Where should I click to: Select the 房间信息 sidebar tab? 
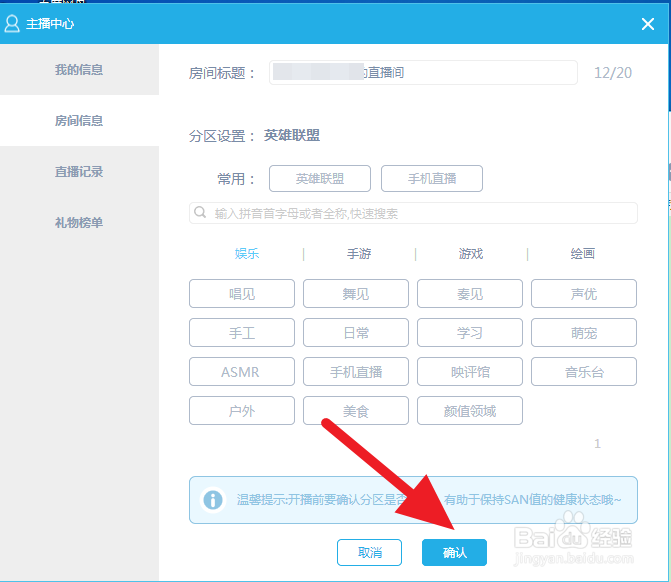coord(79,121)
